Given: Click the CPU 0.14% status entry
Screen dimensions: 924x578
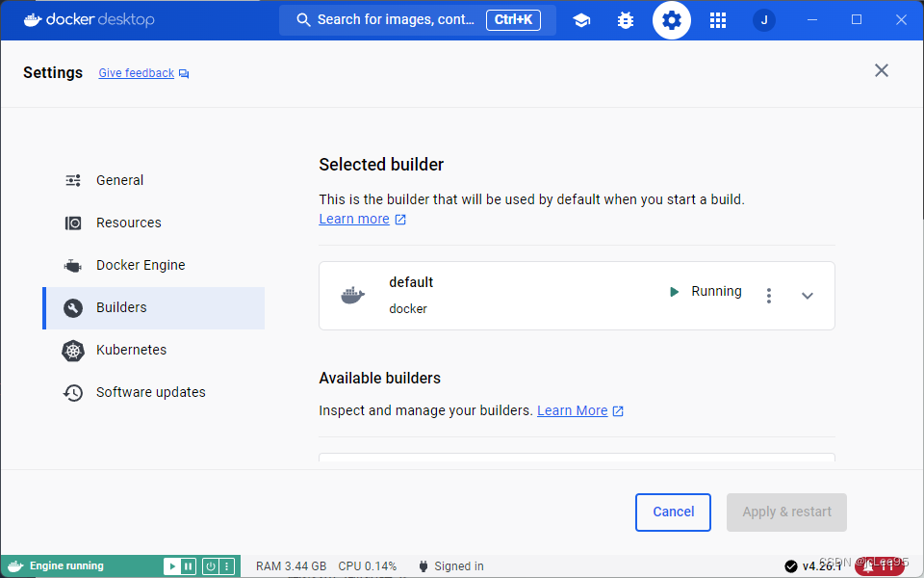Looking at the screenshot, I should pyautogui.click(x=367, y=566).
